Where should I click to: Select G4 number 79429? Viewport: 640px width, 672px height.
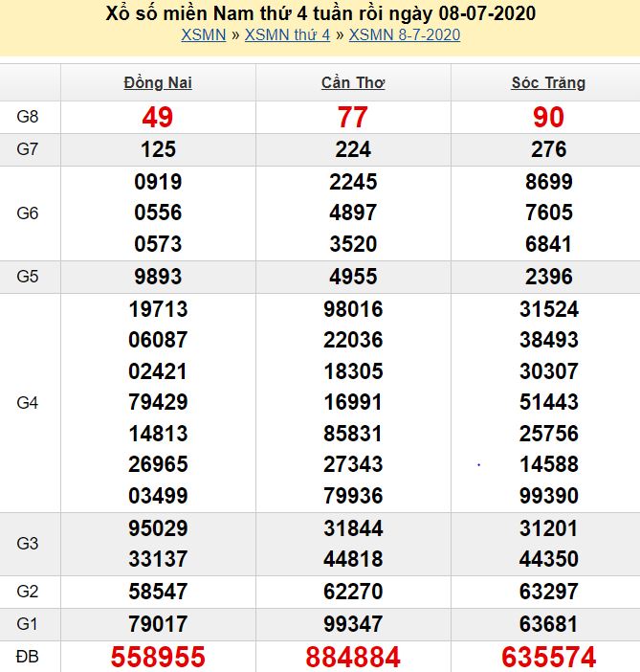[x=158, y=402]
